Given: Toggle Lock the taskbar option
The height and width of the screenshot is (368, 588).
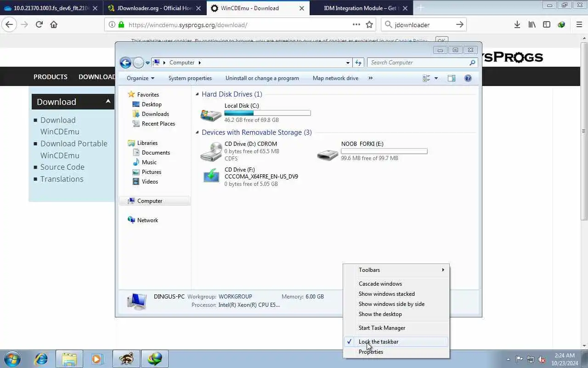Looking at the screenshot, I should point(396,342).
